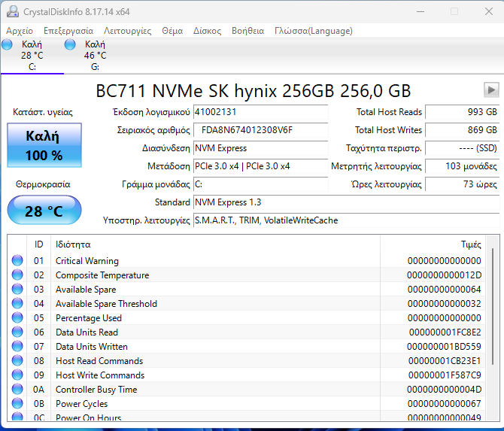Select the Composite Temperature row
This screenshot has height=431, width=504.
tap(247, 275)
